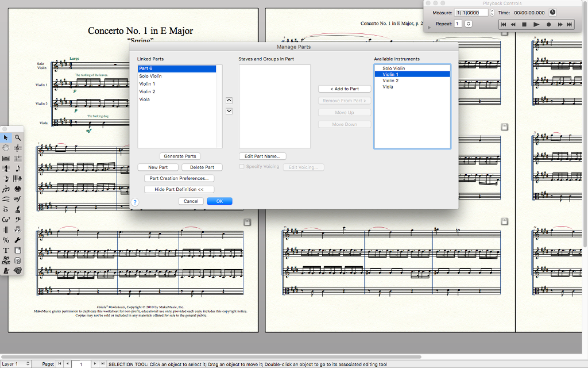Screen dimensions: 588x368
Task: Click the Add to Part button
Action: pos(345,89)
